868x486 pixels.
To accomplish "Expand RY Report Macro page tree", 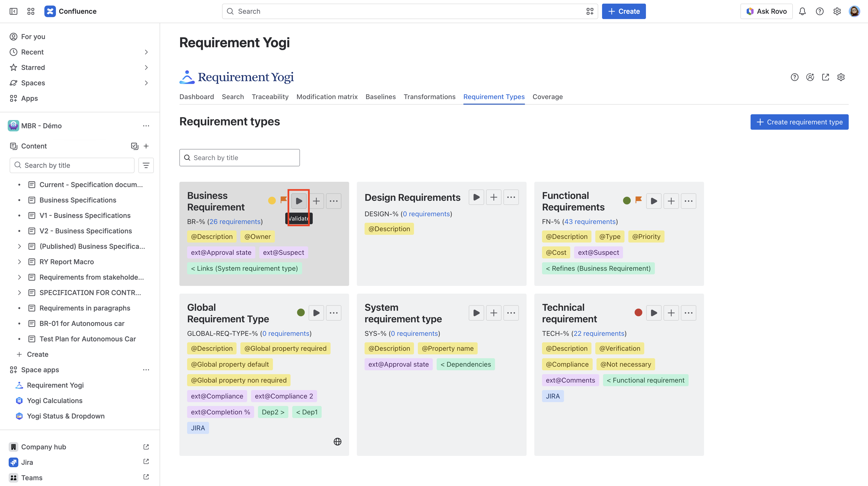I will (x=19, y=262).
